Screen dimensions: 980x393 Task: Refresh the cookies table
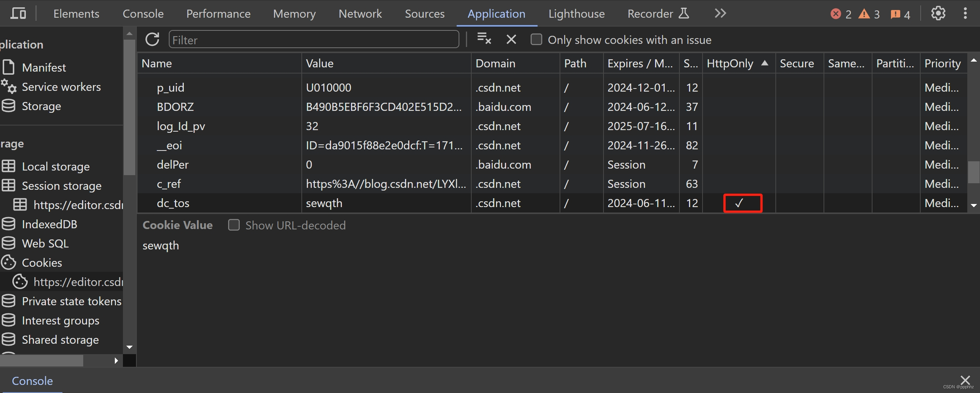152,39
